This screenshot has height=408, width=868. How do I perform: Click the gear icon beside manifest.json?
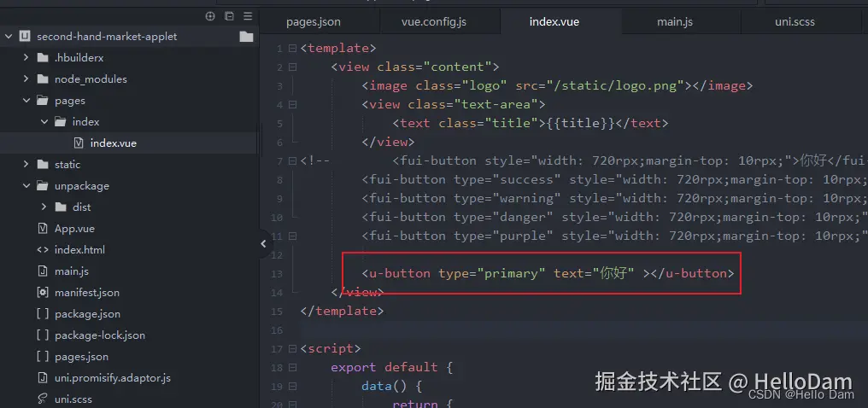[x=43, y=292]
